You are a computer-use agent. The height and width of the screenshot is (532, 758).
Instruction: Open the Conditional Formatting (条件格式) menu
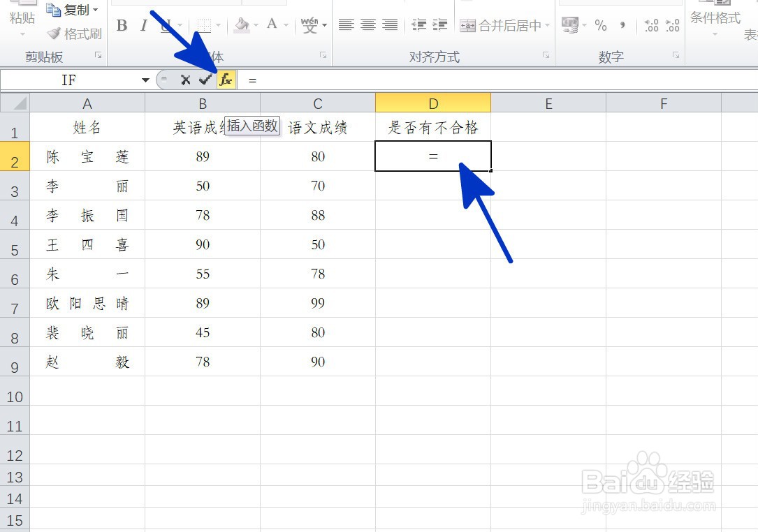coord(715,22)
